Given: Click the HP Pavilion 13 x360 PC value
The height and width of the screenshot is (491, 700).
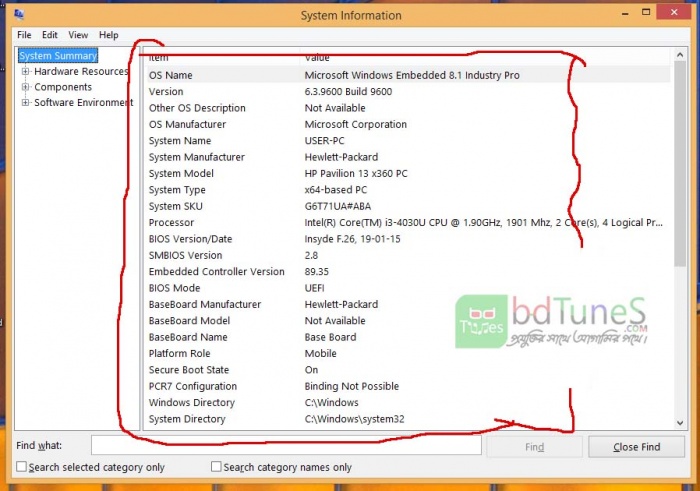Looking at the screenshot, I should click(356, 173).
